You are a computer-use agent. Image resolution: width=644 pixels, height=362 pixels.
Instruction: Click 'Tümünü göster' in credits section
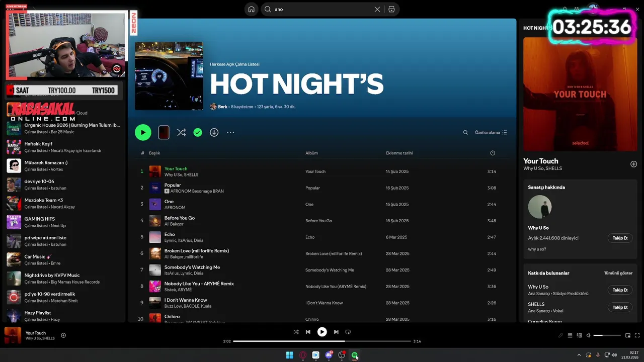618,273
